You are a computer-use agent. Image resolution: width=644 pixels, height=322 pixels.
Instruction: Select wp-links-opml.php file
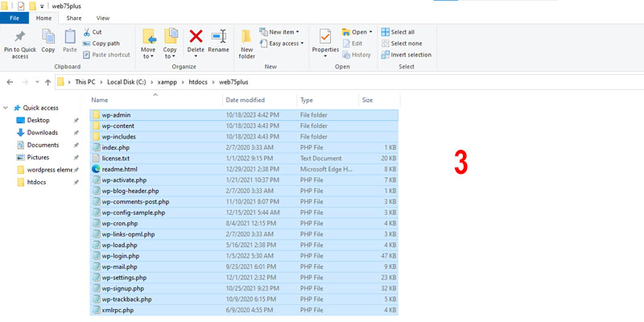point(245,234)
